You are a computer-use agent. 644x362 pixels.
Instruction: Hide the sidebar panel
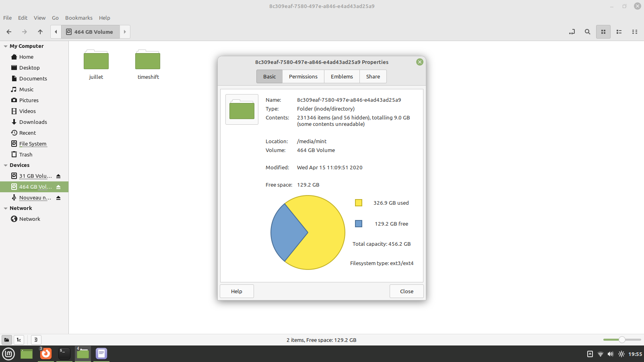(36, 340)
